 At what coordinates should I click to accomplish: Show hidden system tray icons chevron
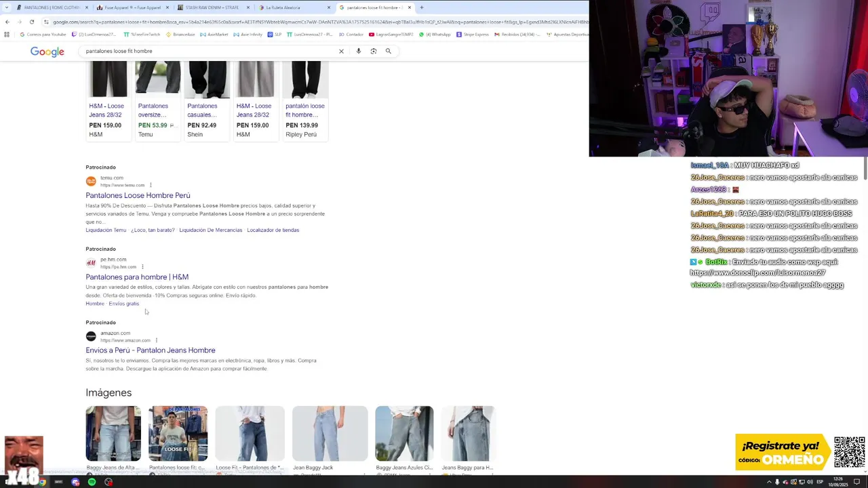[x=769, y=482]
